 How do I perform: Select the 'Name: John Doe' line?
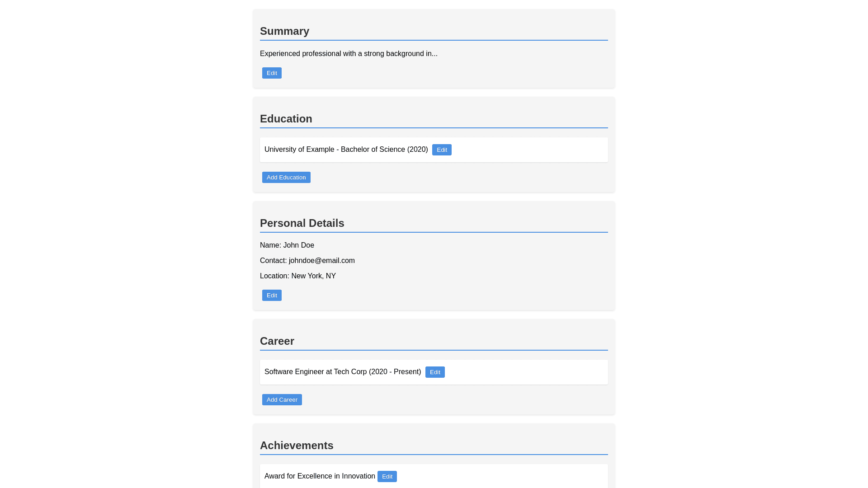click(287, 245)
